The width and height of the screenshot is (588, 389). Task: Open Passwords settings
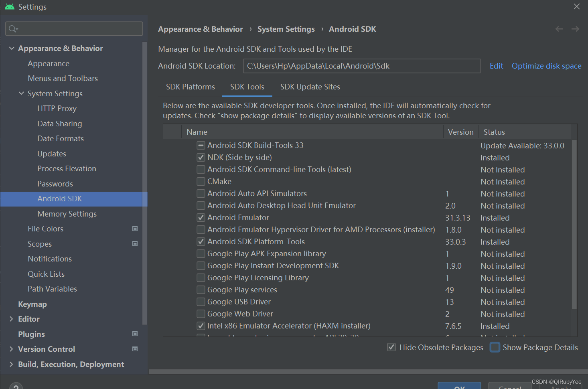pyautogui.click(x=55, y=184)
